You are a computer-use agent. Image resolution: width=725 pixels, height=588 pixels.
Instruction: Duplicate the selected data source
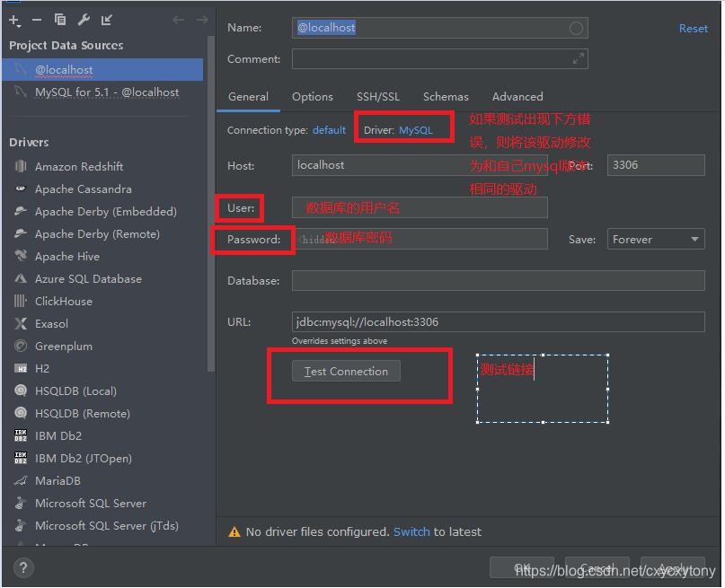[x=60, y=20]
